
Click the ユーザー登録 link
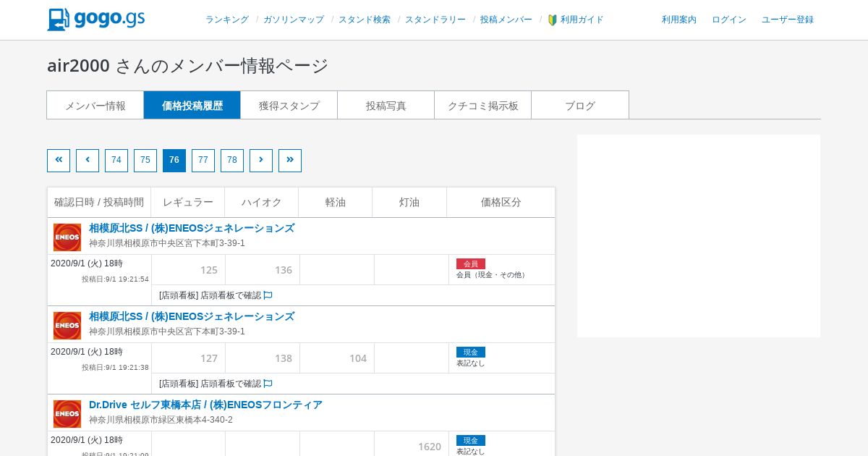(788, 20)
